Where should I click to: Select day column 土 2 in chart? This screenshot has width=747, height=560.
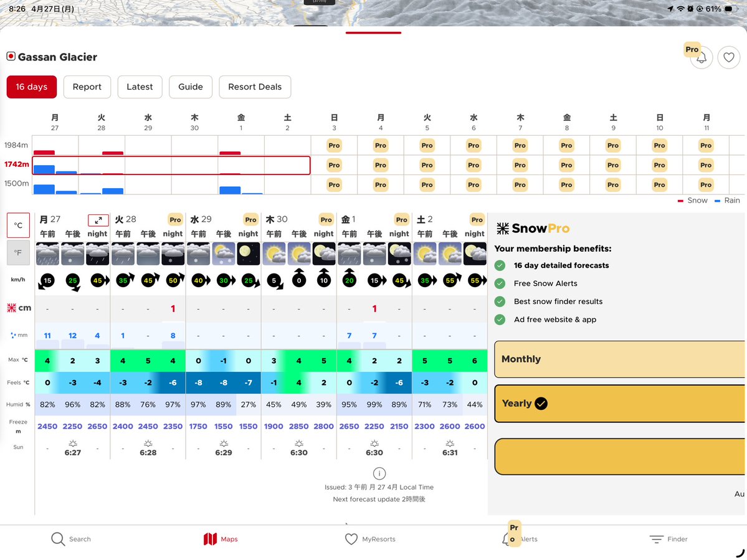(287, 122)
